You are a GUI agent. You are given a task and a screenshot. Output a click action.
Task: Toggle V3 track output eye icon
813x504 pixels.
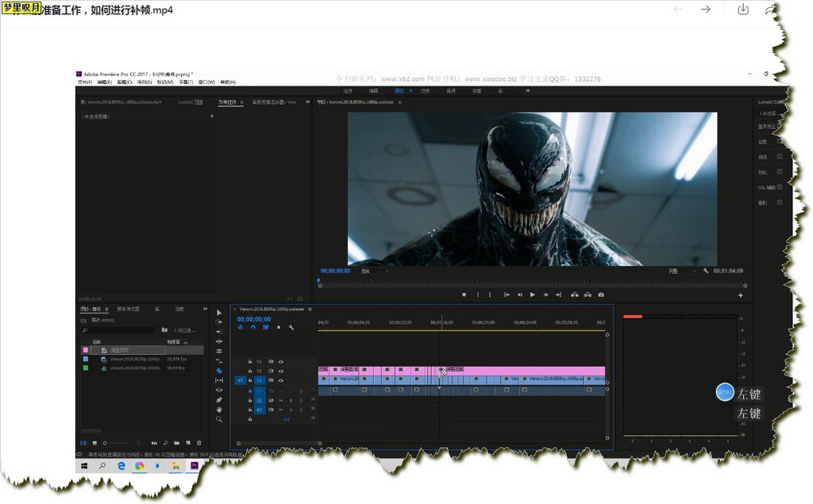pyautogui.click(x=281, y=361)
